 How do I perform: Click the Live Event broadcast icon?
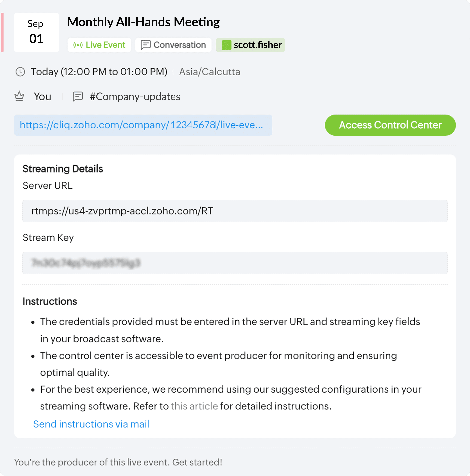[78, 45]
